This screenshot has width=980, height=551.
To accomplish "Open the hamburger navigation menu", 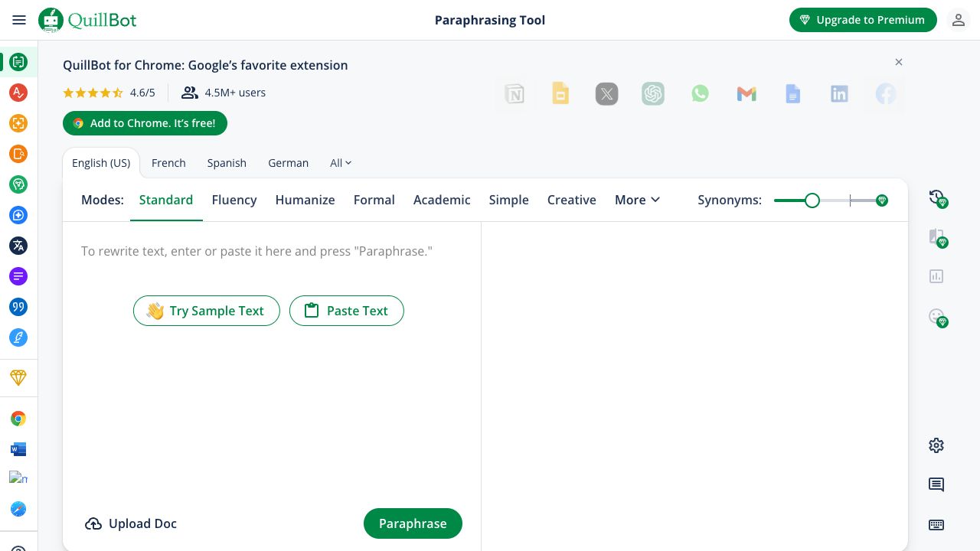I will click(19, 21).
